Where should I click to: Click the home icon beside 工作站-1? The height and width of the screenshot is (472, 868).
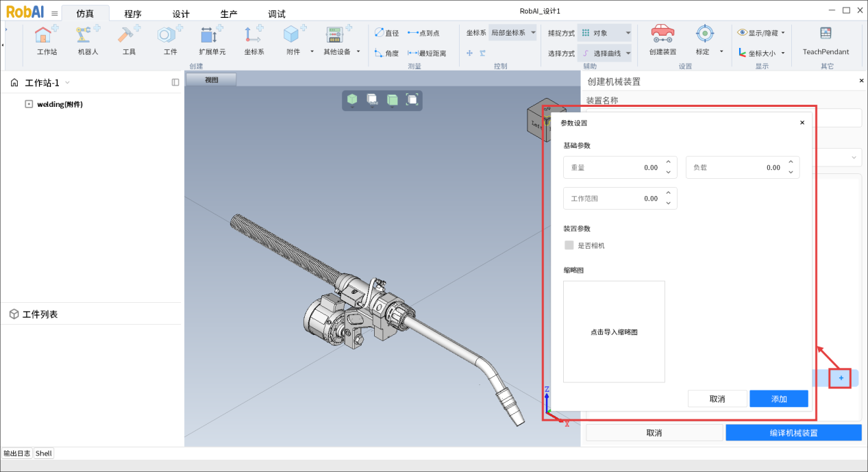tap(14, 83)
